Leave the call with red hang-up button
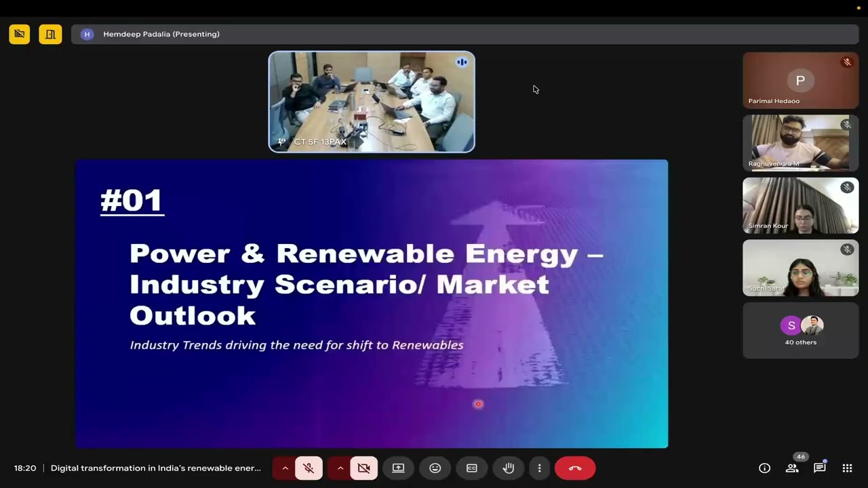The image size is (868, 488). pos(575,468)
